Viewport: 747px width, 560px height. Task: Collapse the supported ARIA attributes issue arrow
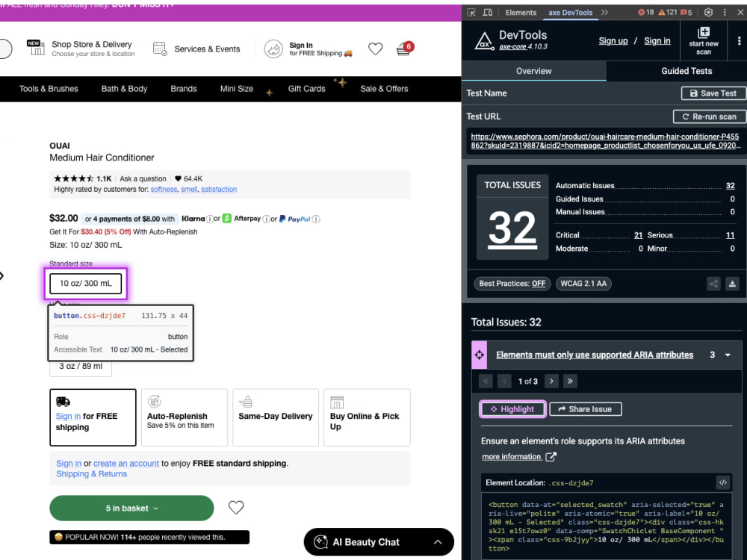coord(728,355)
